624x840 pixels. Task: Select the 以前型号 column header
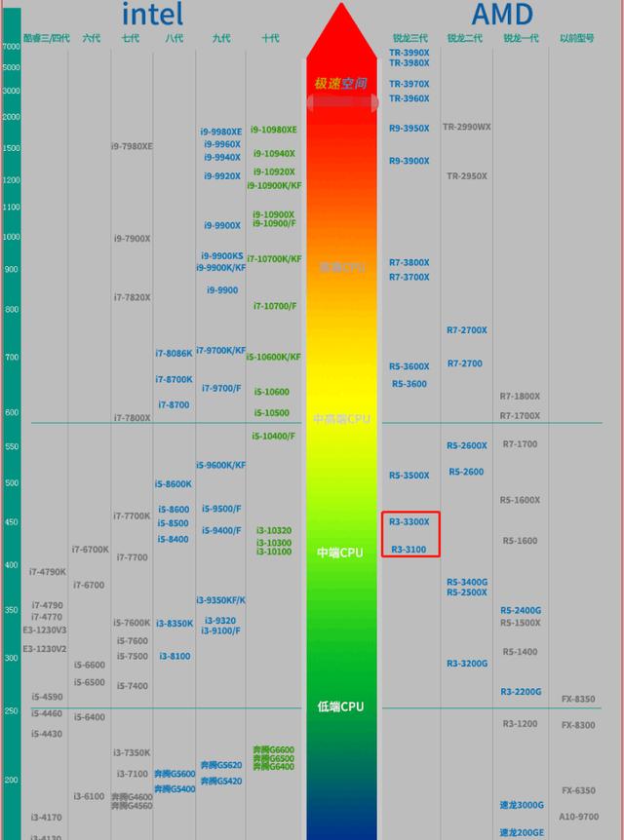tap(577, 38)
